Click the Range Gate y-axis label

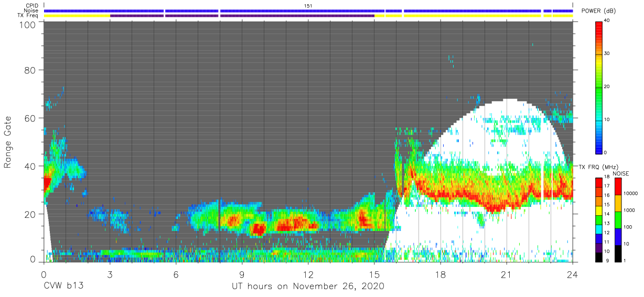pos(8,142)
